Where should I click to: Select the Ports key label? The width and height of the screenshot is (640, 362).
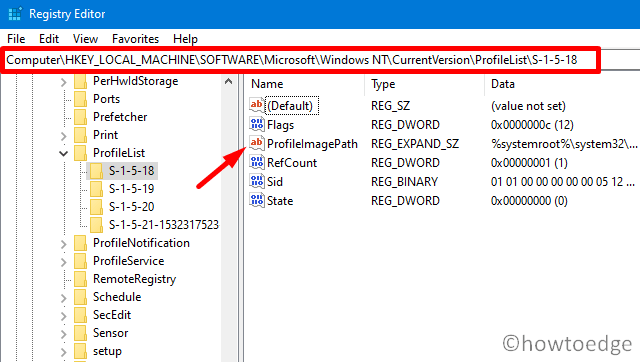tap(106, 99)
